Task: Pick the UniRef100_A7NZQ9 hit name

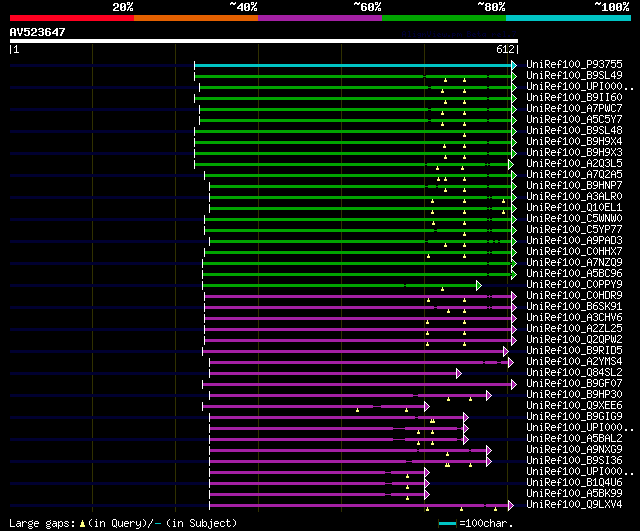Action: pyautogui.click(x=574, y=263)
